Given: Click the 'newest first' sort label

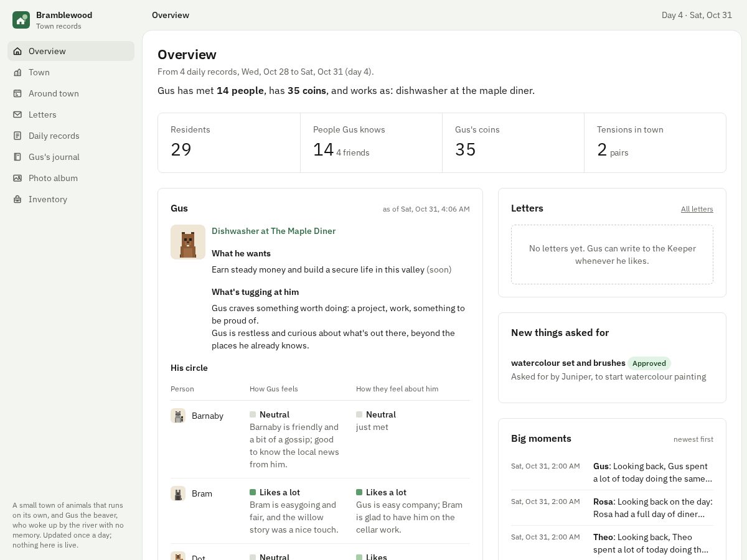Looking at the screenshot, I should point(693,439).
